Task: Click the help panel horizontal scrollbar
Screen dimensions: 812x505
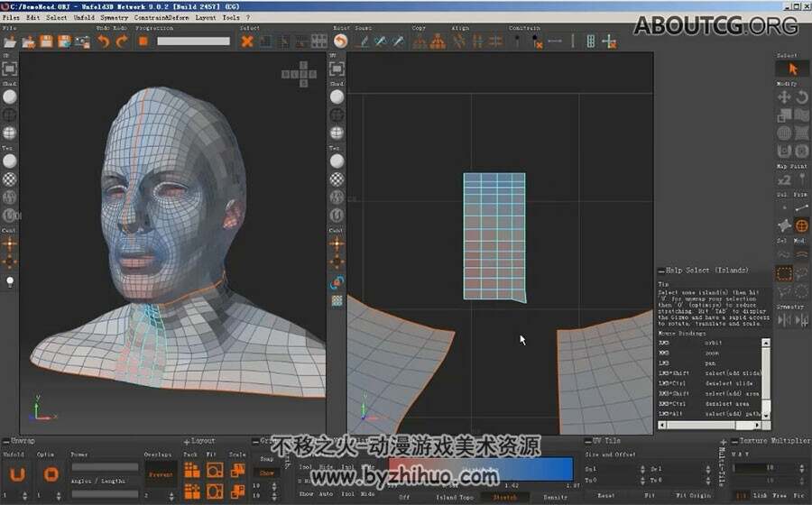Action: click(x=709, y=425)
